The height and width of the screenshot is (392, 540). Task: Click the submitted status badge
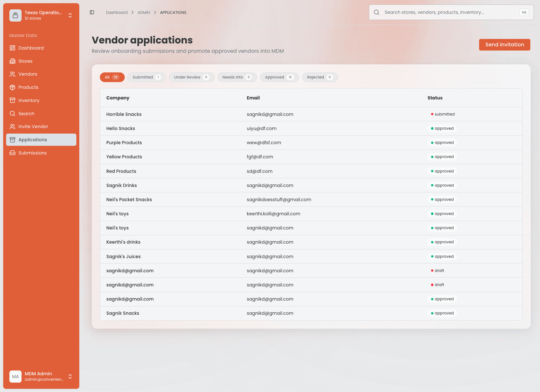coord(443,114)
